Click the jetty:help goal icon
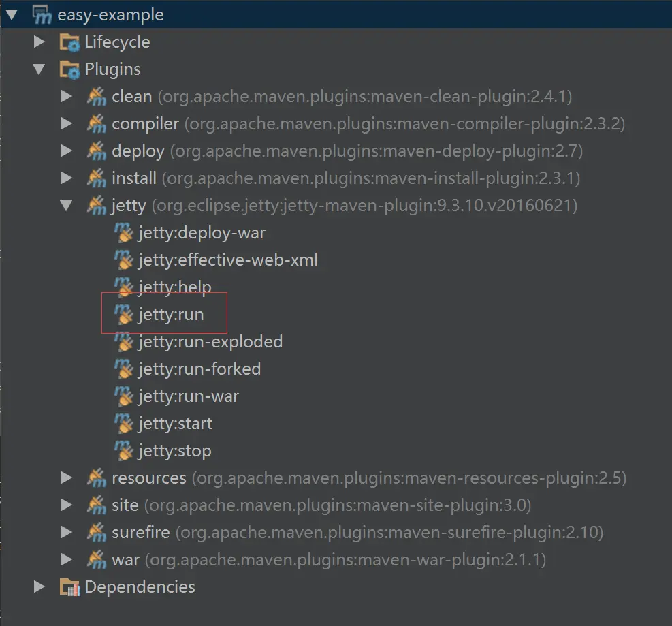The height and width of the screenshot is (626, 672). (124, 287)
